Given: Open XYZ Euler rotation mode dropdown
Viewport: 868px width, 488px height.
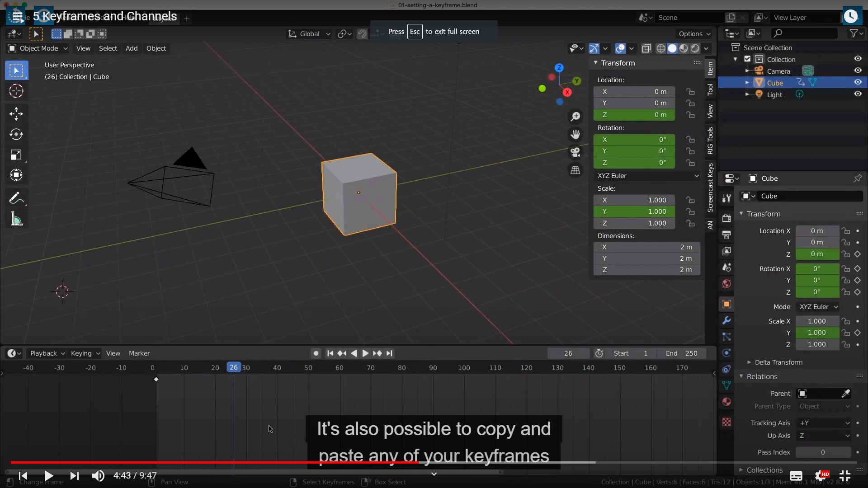Looking at the screenshot, I should (647, 176).
